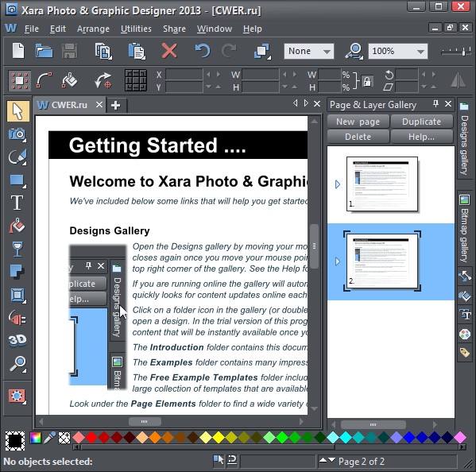Toggle select inside indicator in status bar
476x472 pixels.
click(219, 460)
